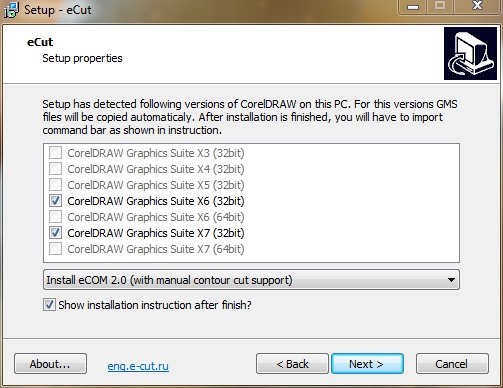Click the eCut installer computer logo
This screenshot has width=503, height=388.
coord(470,53)
